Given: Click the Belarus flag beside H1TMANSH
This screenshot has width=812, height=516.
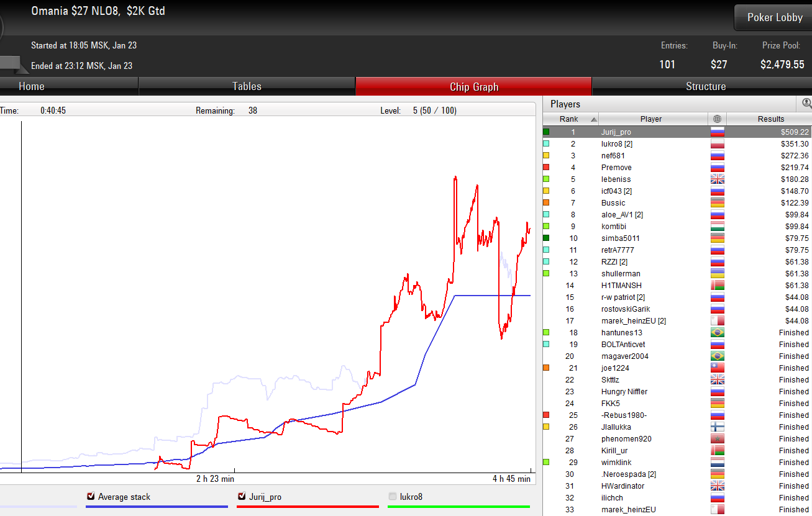Looking at the screenshot, I should [718, 285].
